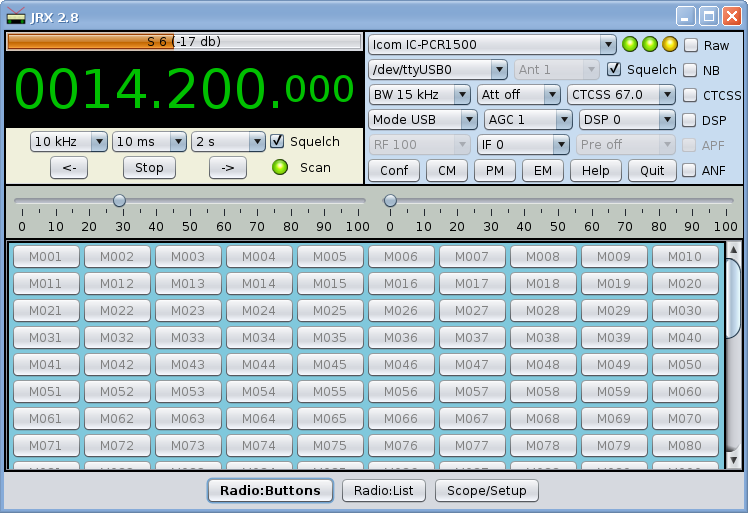Click the green Scan indicator light
Viewport: 748px width, 513px height.
point(281,167)
